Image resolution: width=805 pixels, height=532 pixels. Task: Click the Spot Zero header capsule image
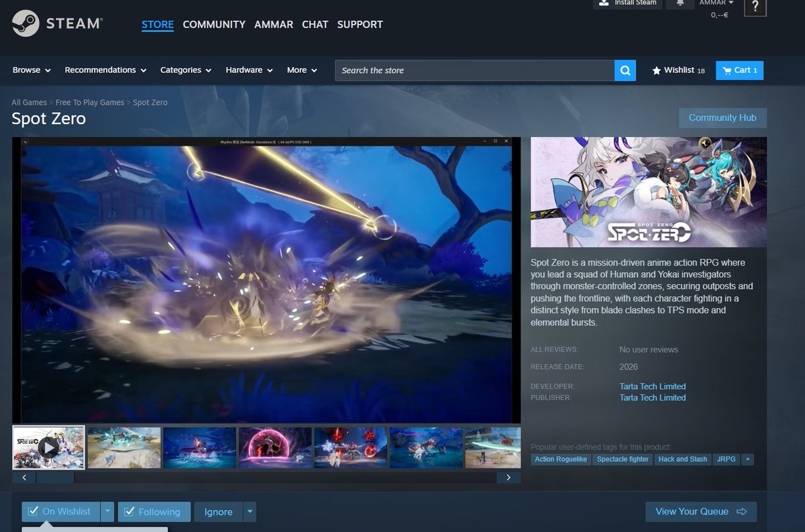pyautogui.click(x=649, y=192)
